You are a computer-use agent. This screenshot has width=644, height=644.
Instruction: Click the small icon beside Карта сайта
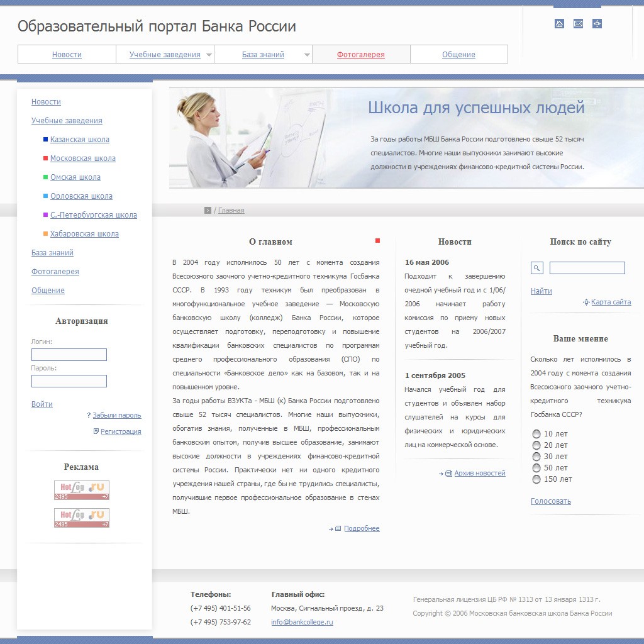(x=586, y=303)
